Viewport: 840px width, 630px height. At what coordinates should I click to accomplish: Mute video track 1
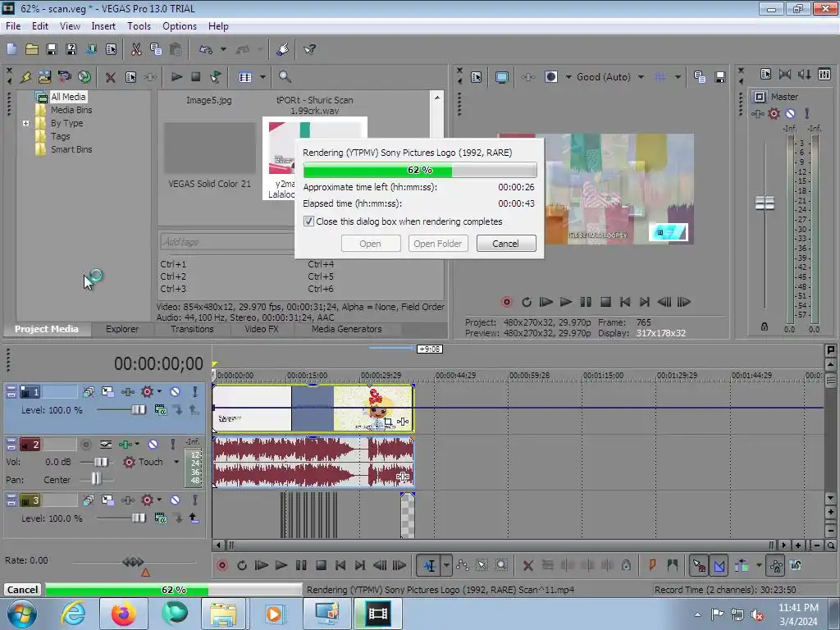(176, 392)
